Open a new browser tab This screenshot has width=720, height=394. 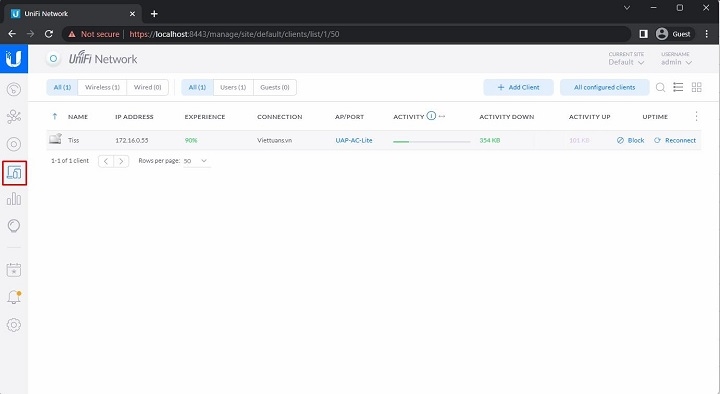point(154,14)
